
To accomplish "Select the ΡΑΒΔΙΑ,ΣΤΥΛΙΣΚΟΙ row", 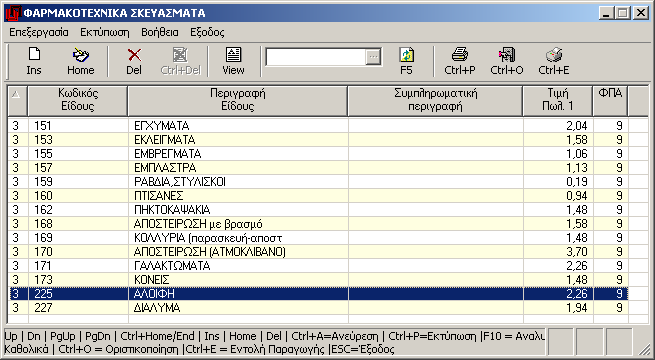I will click(318, 182).
